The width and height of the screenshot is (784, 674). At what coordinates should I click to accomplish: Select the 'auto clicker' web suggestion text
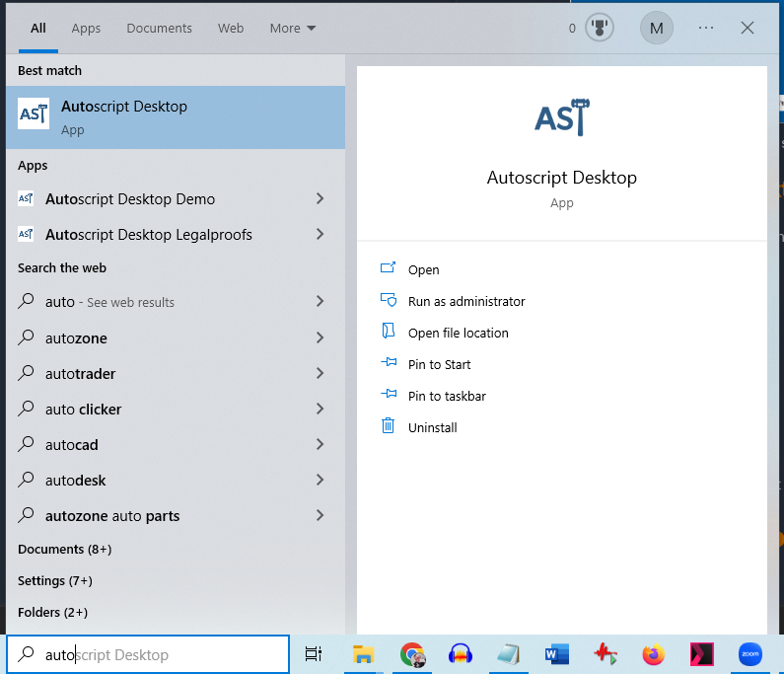click(84, 410)
